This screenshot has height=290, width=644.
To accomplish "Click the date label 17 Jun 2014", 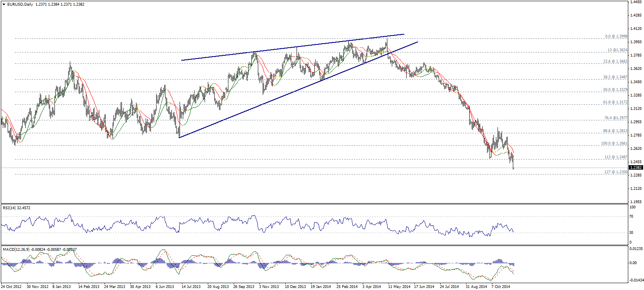I will point(424,287).
